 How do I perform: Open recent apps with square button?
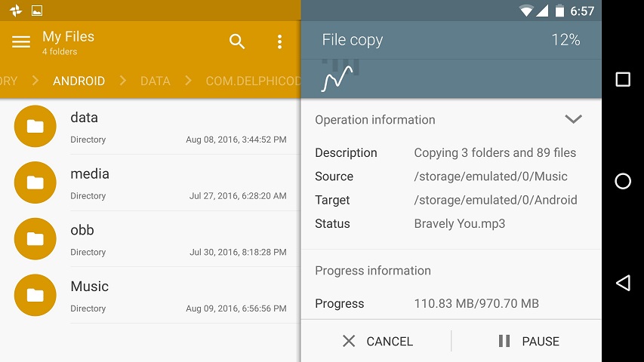[x=623, y=79]
